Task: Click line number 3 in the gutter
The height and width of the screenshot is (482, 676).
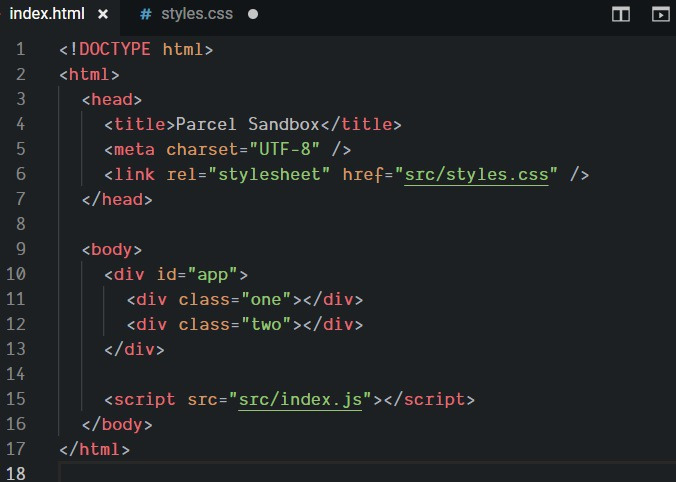Action: click(x=20, y=99)
